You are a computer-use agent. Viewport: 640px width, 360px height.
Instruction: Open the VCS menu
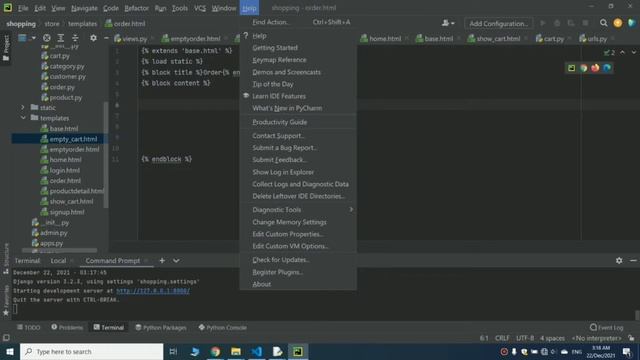[200, 8]
